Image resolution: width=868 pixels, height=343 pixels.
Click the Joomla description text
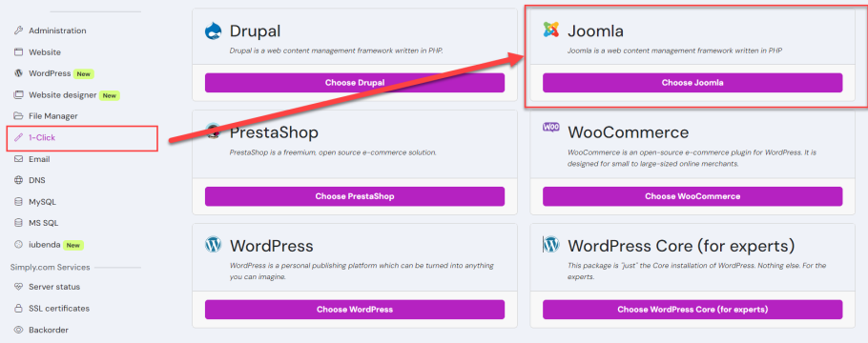tap(674, 50)
